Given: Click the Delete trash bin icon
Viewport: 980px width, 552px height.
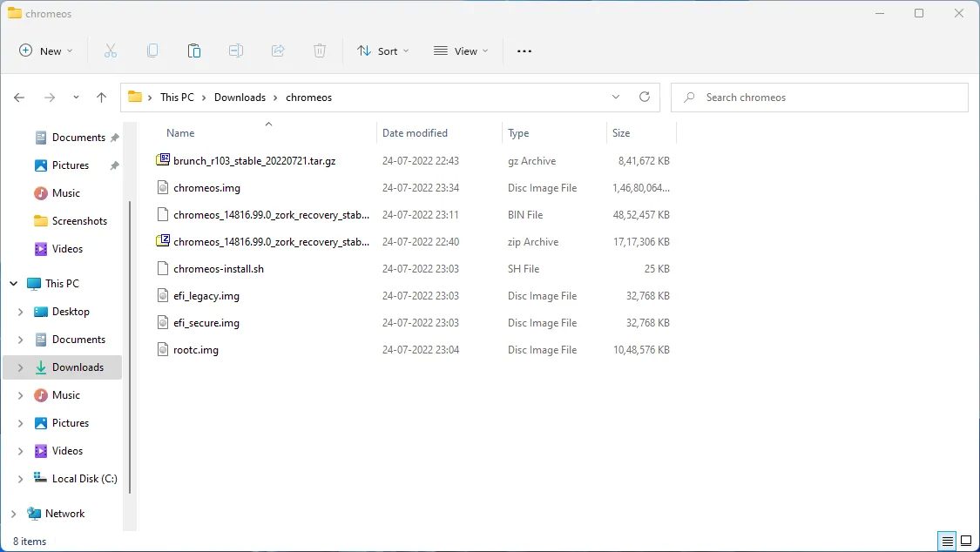Looking at the screenshot, I should pos(320,51).
